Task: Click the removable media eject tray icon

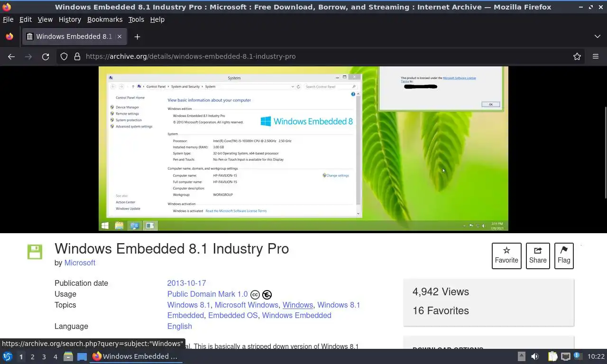Action: tap(521, 356)
